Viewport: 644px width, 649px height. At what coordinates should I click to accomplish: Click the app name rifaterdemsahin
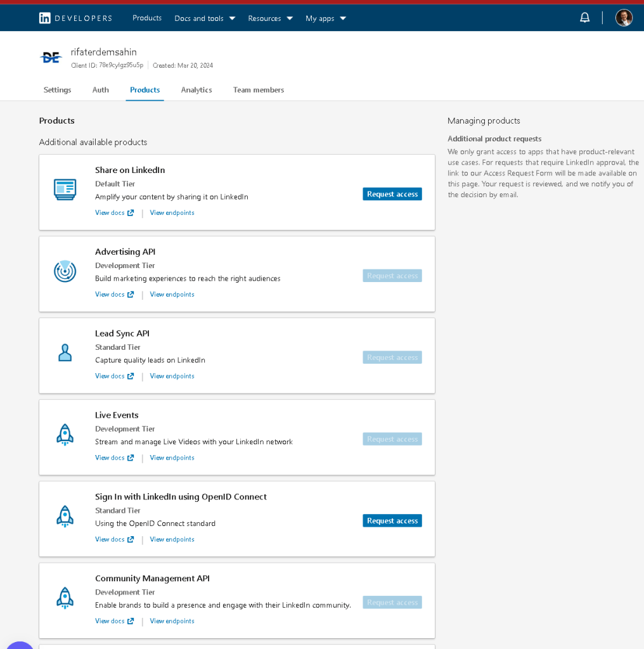point(103,52)
